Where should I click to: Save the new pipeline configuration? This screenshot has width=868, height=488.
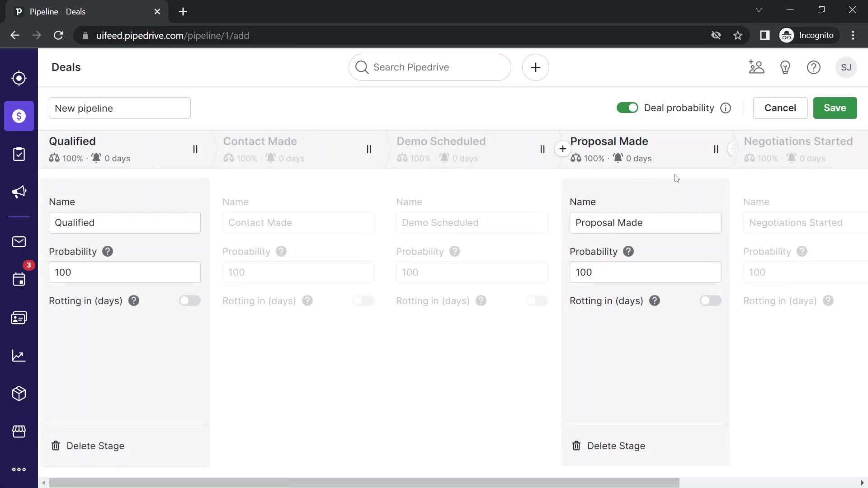tap(835, 108)
